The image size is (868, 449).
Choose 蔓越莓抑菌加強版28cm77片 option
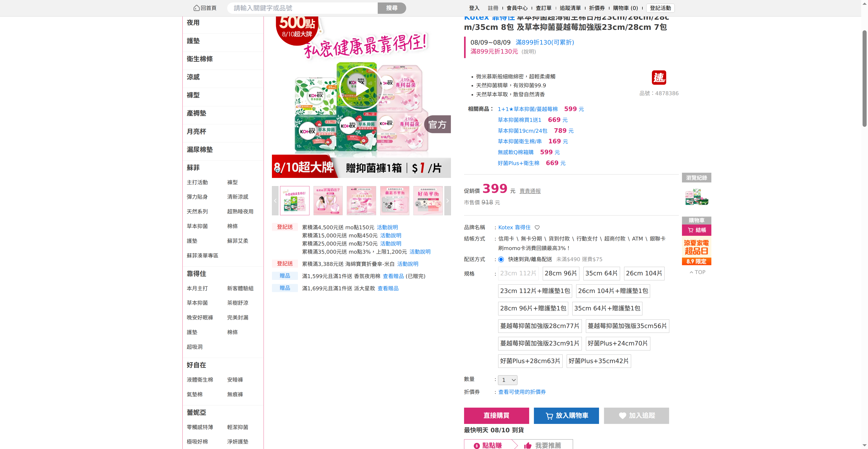coord(540,326)
